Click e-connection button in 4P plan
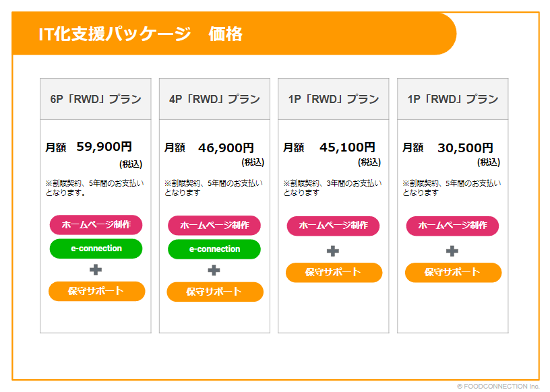 pos(214,249)
